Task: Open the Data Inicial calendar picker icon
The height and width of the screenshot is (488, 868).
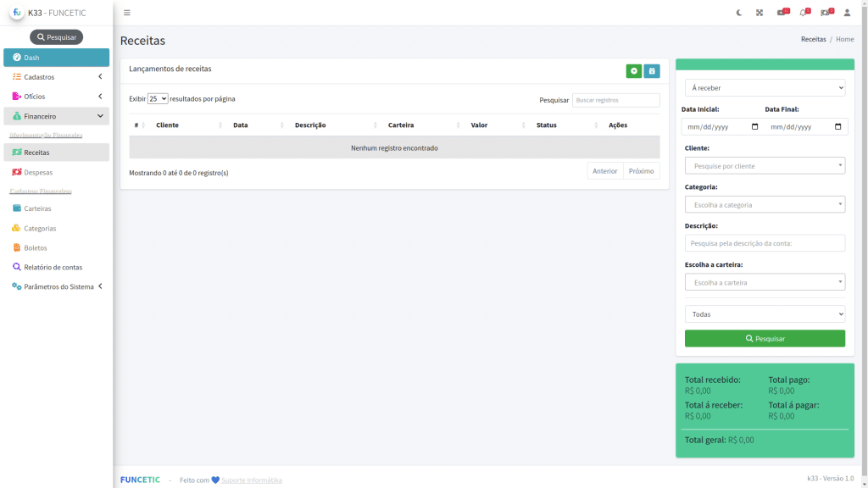Action: (x=754, y=127)
